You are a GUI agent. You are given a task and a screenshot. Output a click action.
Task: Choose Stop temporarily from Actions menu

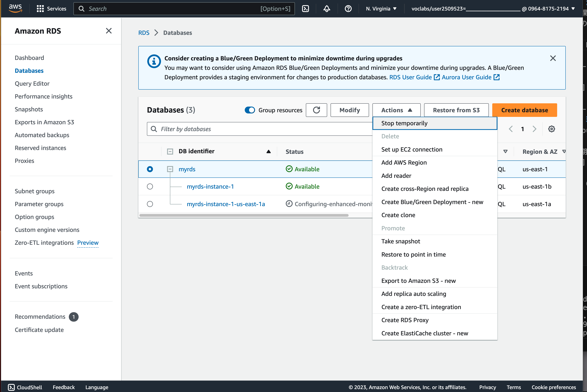(x=435, y=123)
